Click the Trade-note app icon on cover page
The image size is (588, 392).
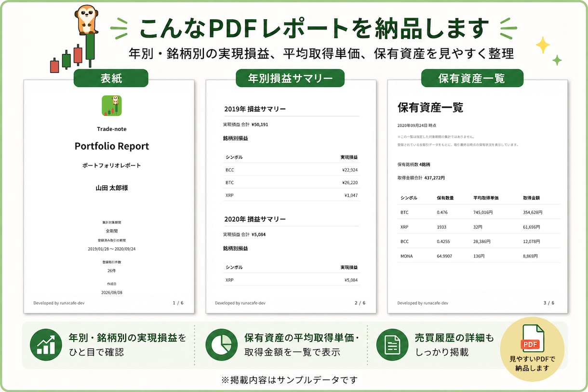(x=111, y=106)
